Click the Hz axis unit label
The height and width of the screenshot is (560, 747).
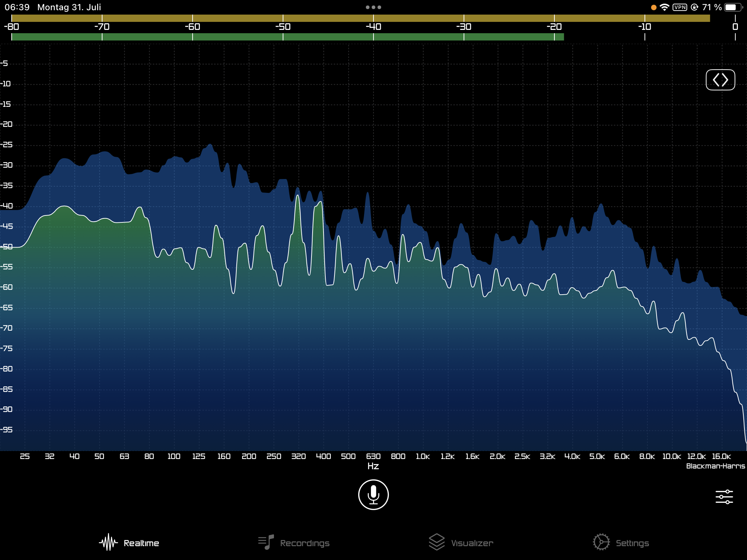373,466
